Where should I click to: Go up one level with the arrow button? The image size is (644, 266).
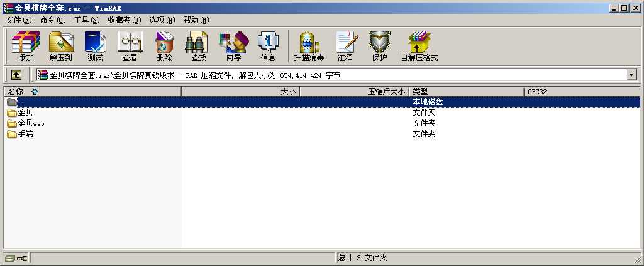[16, 75]
